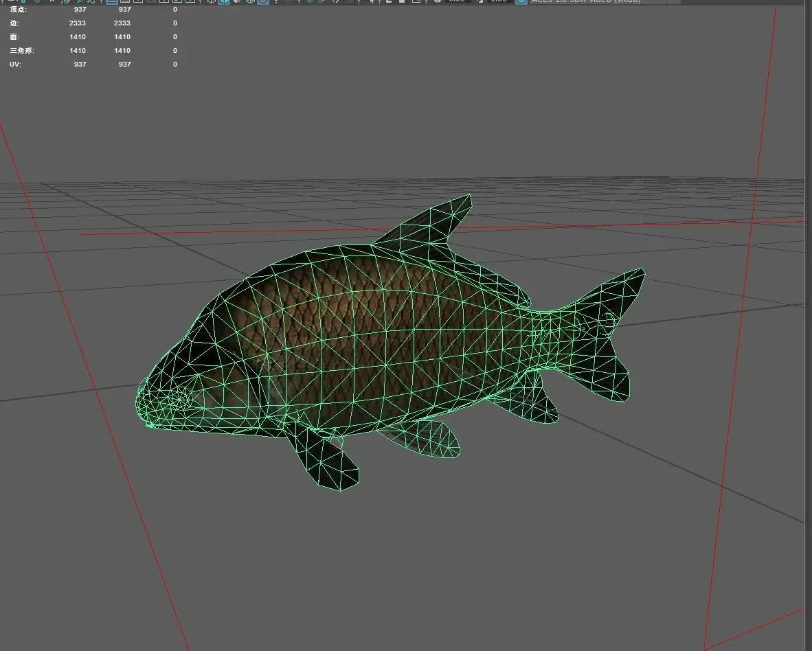This screenshot has width=812, height=651.
Task: Click the 0 value in the 三角形 row
Action: tap(175, 51)
